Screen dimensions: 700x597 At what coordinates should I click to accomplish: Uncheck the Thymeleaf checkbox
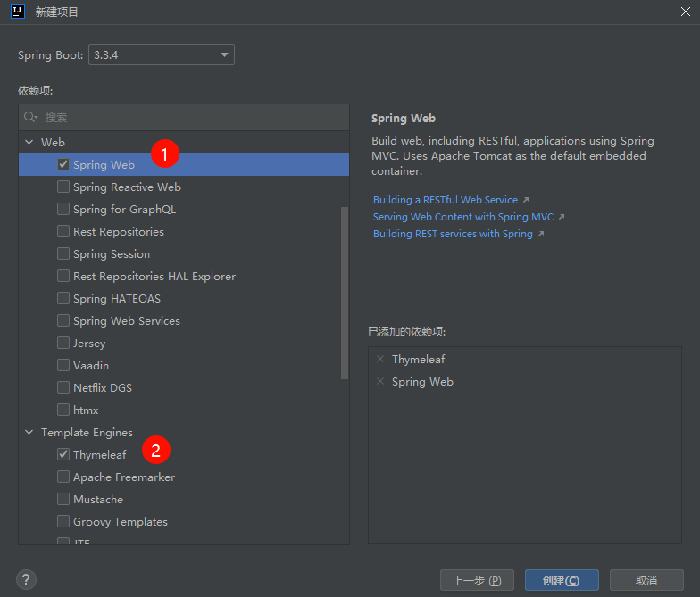point(63,454)
